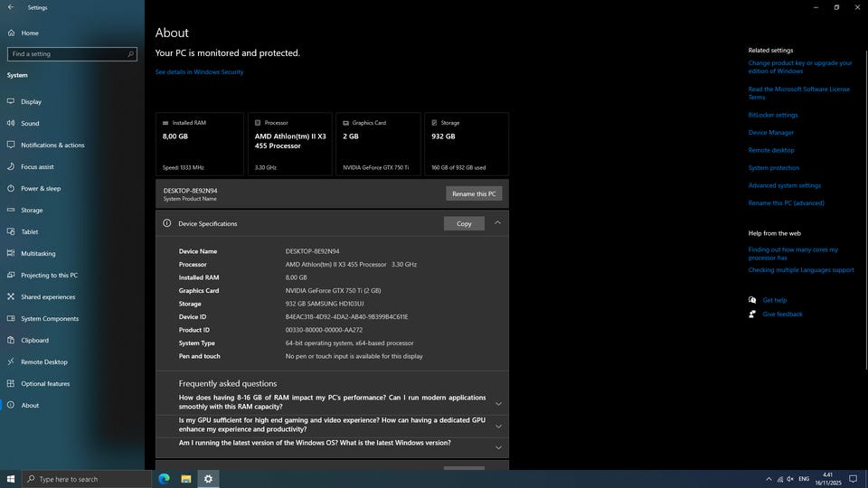Click the Settings page vertical scrollbar
Screen dimensions: 868x488
click(866, 211)
